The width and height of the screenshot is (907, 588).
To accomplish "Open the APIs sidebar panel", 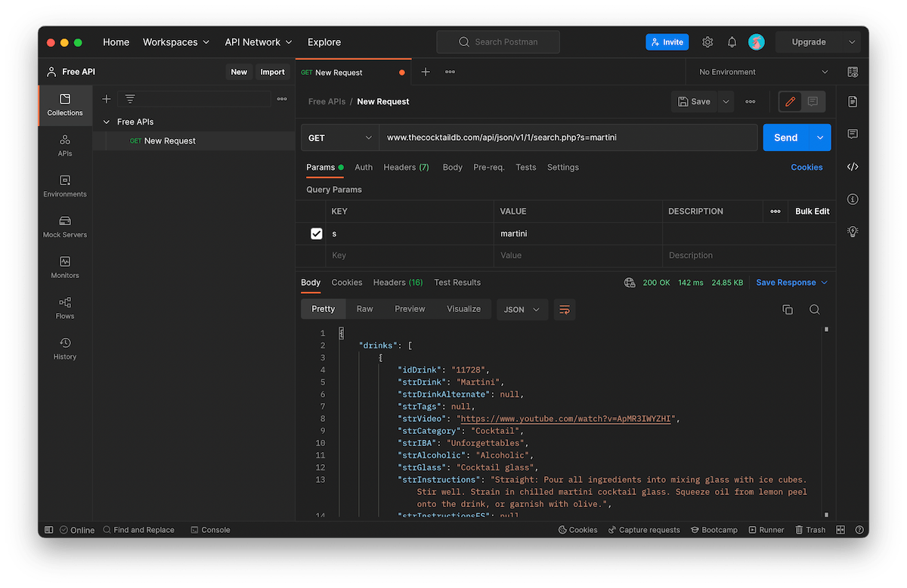I will point(65,145).
